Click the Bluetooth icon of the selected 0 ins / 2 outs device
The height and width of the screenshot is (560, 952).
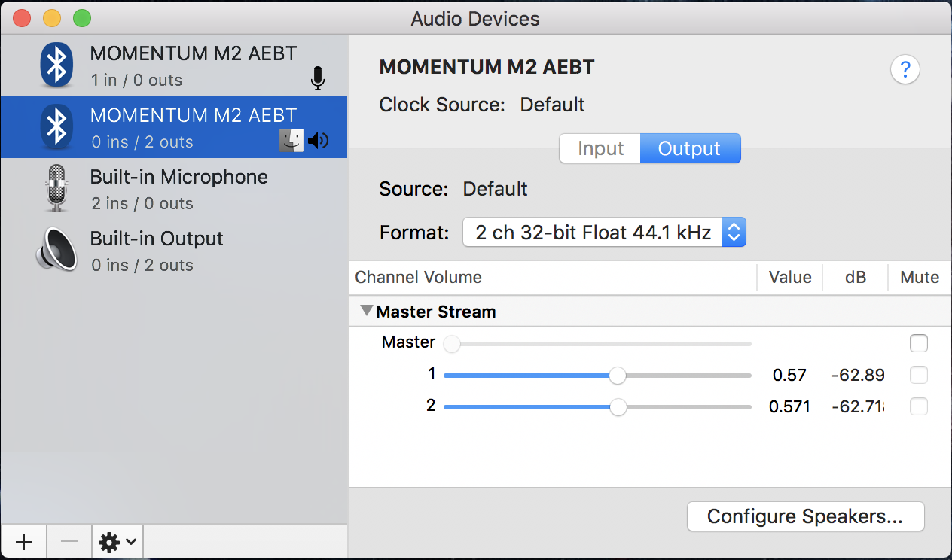(56, 127)
